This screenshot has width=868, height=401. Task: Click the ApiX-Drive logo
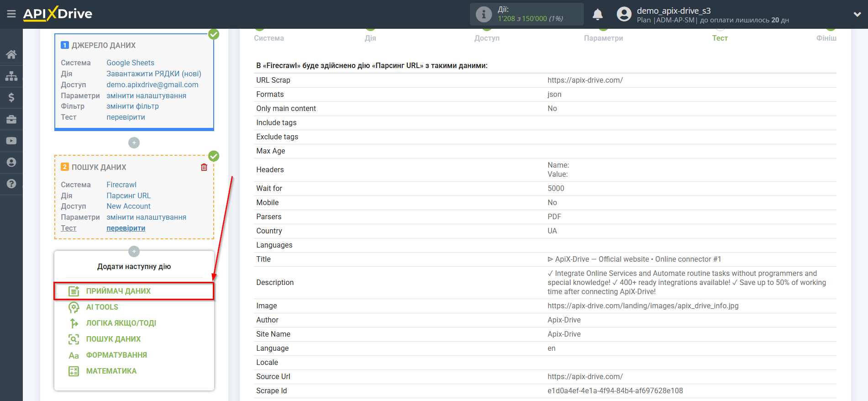click(x=58, y=14)
